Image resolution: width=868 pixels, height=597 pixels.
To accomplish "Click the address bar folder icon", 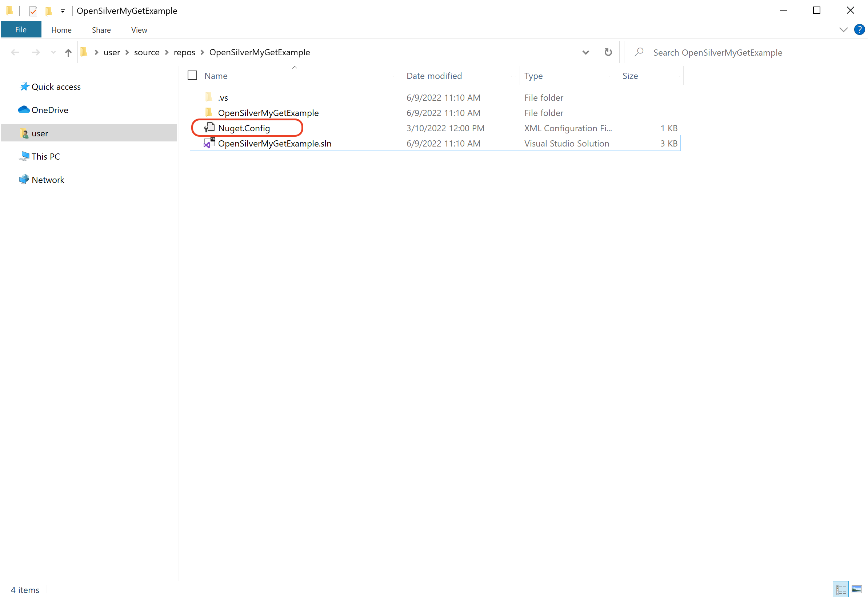I will [84, 52].
